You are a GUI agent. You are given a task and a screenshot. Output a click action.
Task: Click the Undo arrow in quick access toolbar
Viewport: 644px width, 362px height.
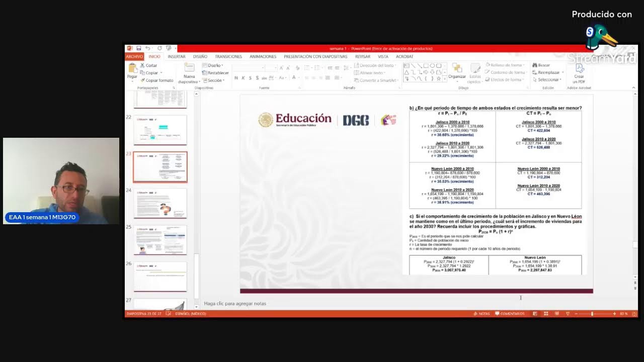point(148,48)
